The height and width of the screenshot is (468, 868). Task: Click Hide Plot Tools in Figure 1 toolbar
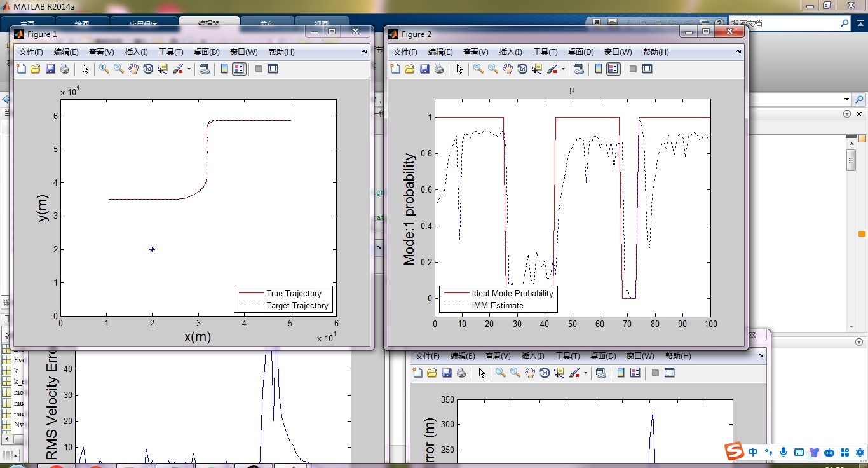259,69
